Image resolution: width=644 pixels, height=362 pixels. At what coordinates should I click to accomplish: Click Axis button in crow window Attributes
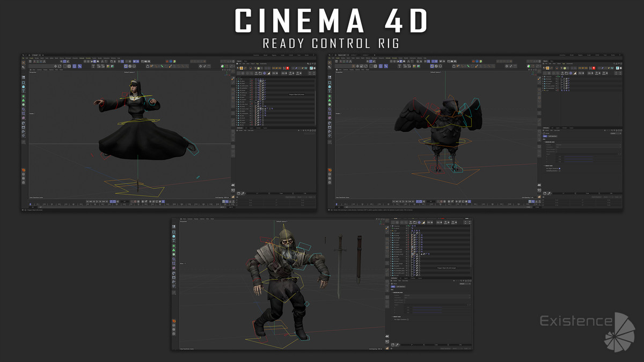545,136
